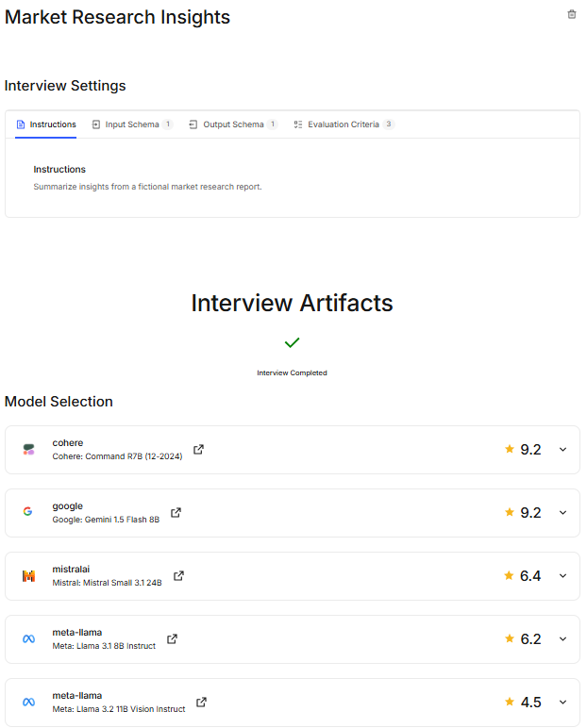Expand the Mistral Small row chevron
The image size is (587, 728).
pos(563,576)
